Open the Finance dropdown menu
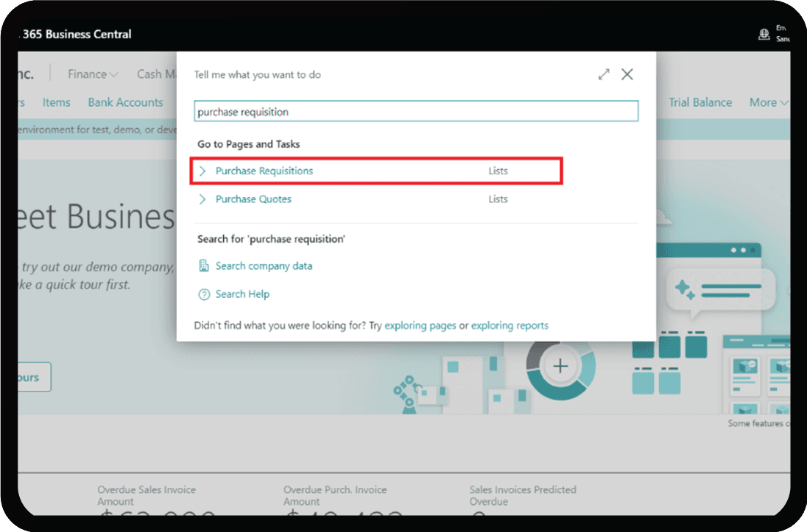Screen dimensions: 807x532 pyautogui.click(x=92, y=74)
